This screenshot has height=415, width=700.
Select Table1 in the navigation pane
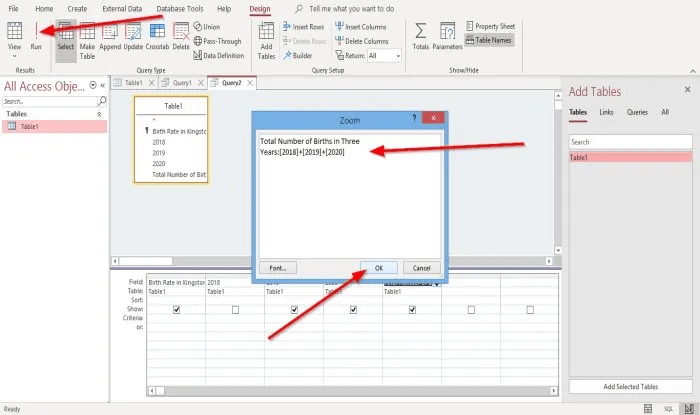click(54, 126)
